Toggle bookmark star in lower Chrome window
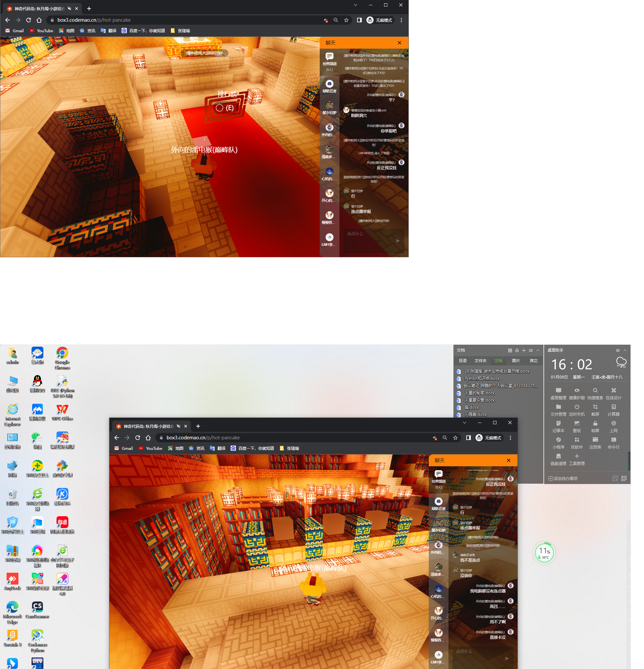Image resolution: width=644 pixels, height=669 pixels. pos(455,438)
